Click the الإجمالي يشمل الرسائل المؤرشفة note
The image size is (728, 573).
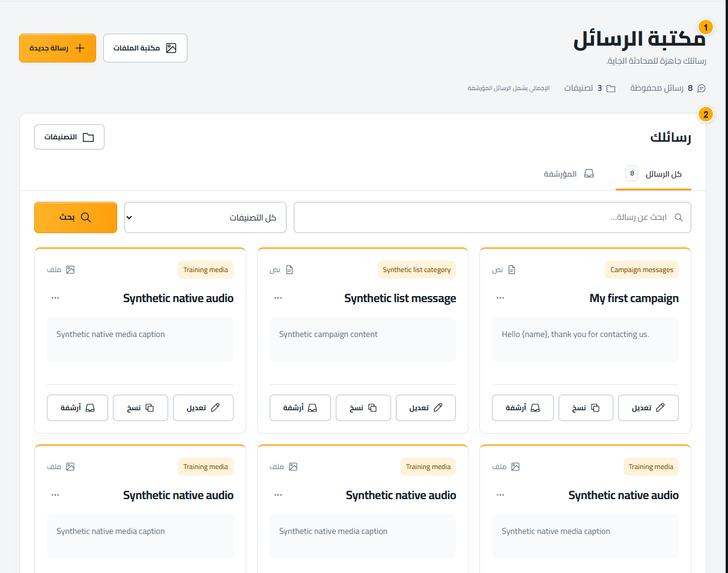point(509,88)
